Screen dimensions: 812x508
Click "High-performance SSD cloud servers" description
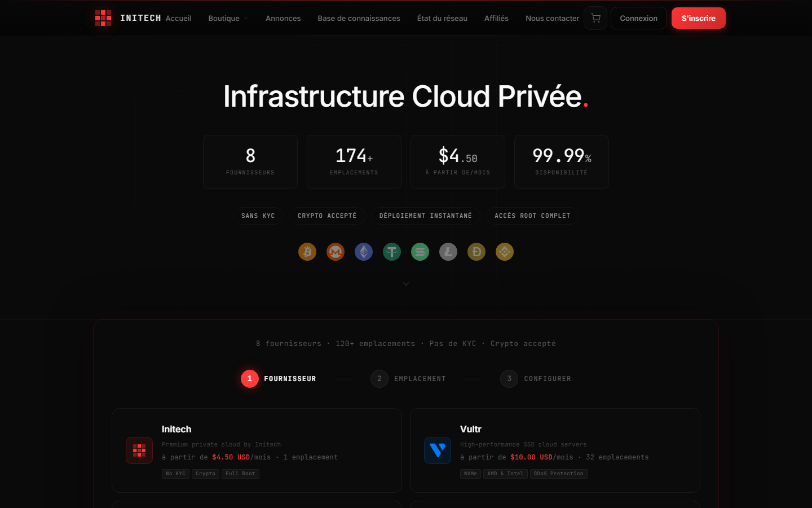click(x=523, y=444)
